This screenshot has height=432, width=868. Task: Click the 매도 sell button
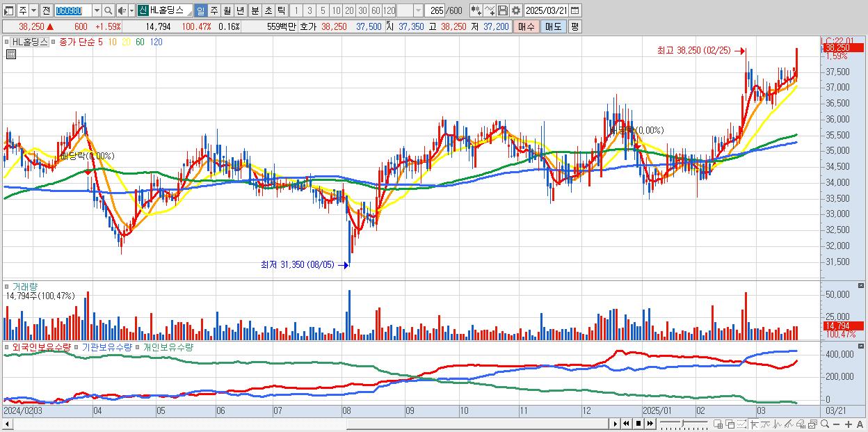point(554,26)
